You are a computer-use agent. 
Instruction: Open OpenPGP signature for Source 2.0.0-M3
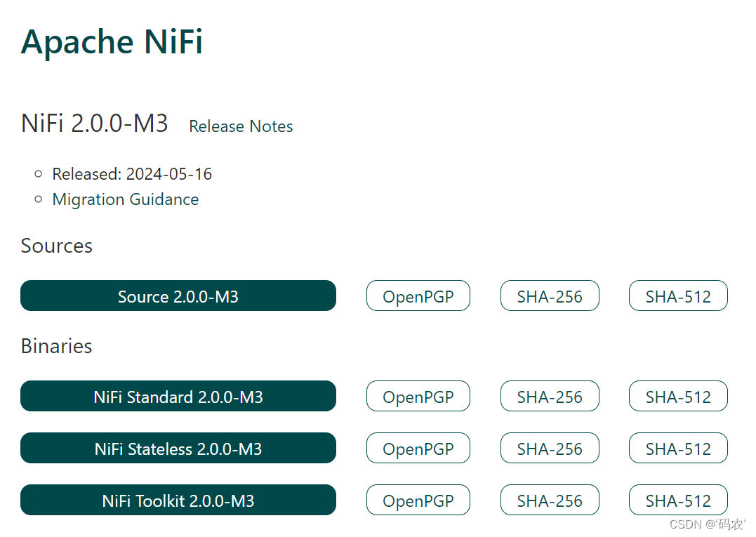418,296
